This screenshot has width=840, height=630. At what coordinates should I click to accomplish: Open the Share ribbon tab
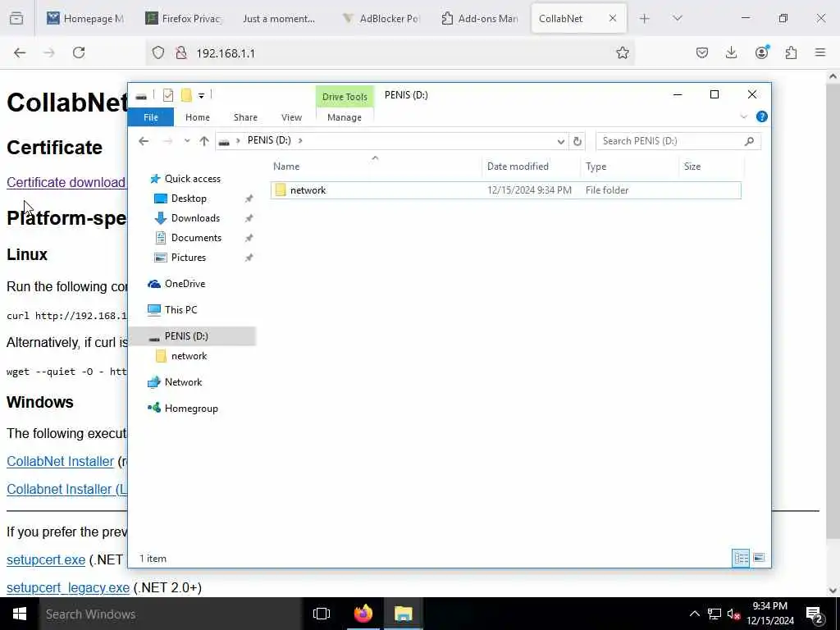[245, 117]
